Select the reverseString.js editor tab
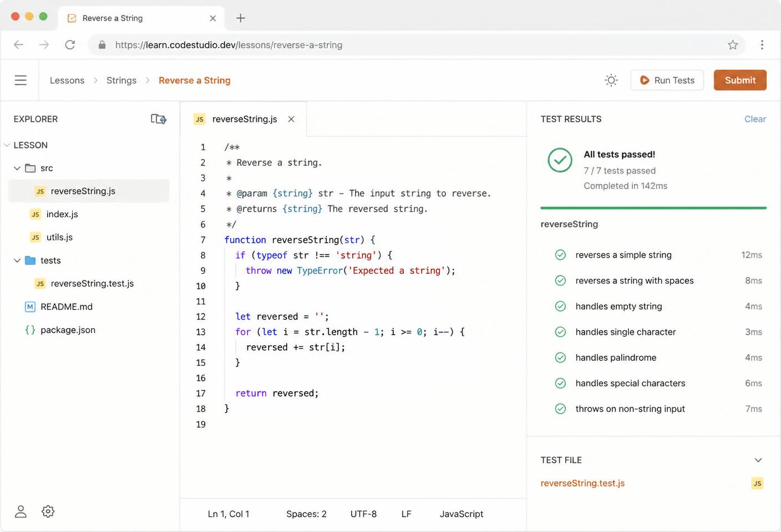Image resolution: width=781 pixels, height=532 pixels. coord(244,119)
